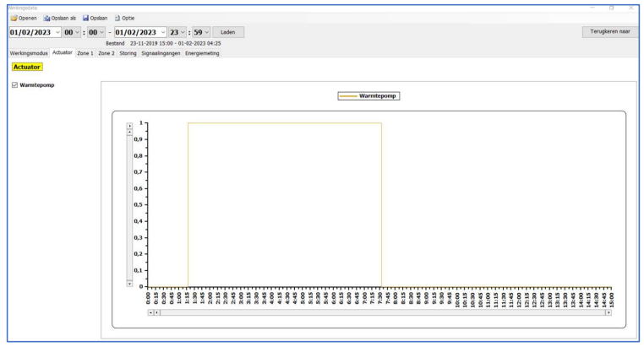
Task: Click the chart's horizontal time scrollbar track
Action: click(380, 312)
